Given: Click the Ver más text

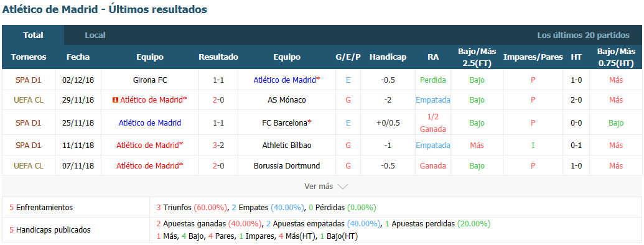Looking at the screenshot, I should coord(319,187).
